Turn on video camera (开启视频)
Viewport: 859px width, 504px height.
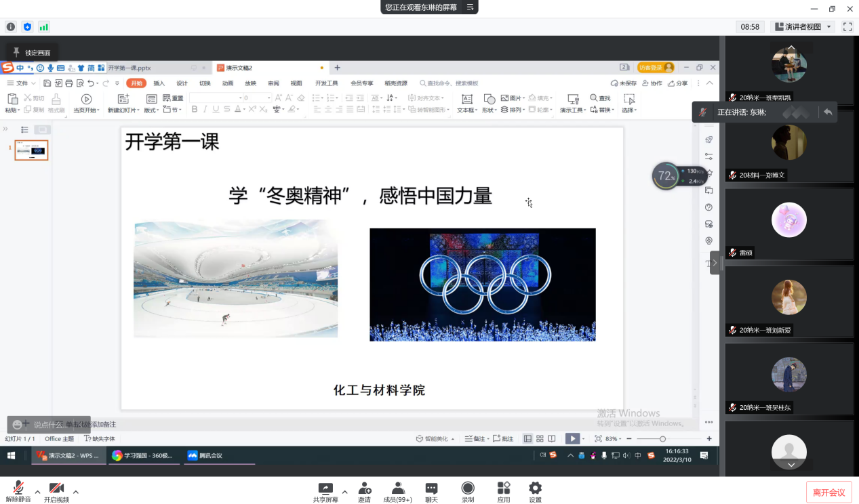coord(56,492)
